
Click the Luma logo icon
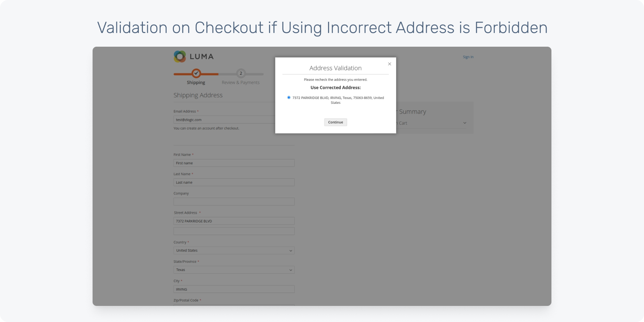(180, 56)
